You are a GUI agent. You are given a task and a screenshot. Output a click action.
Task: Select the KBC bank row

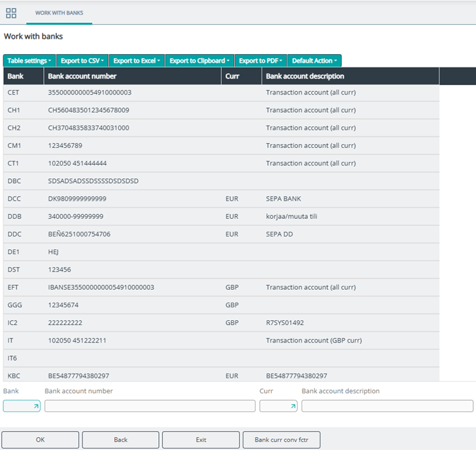221,375
